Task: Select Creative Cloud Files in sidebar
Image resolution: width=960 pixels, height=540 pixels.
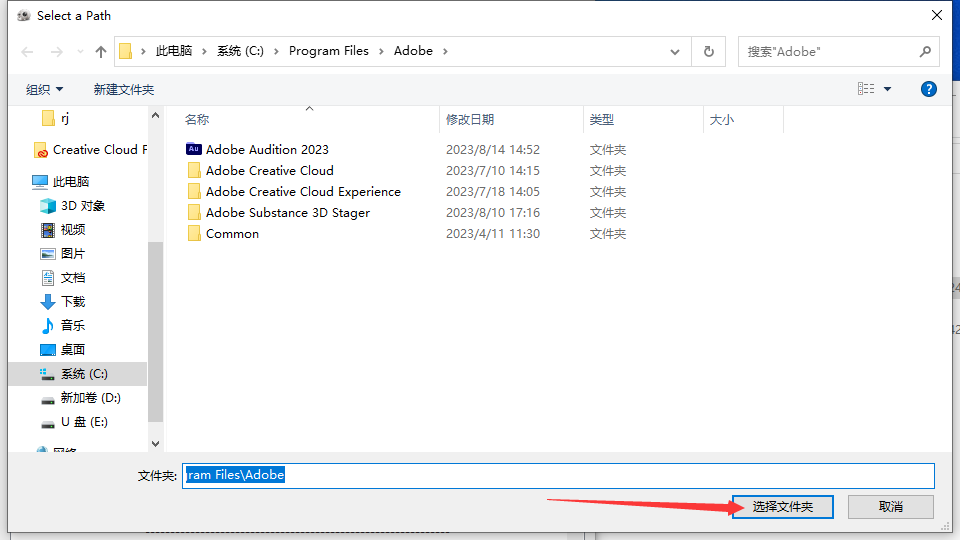Action: pyautogui.click(x=90, y=150)
